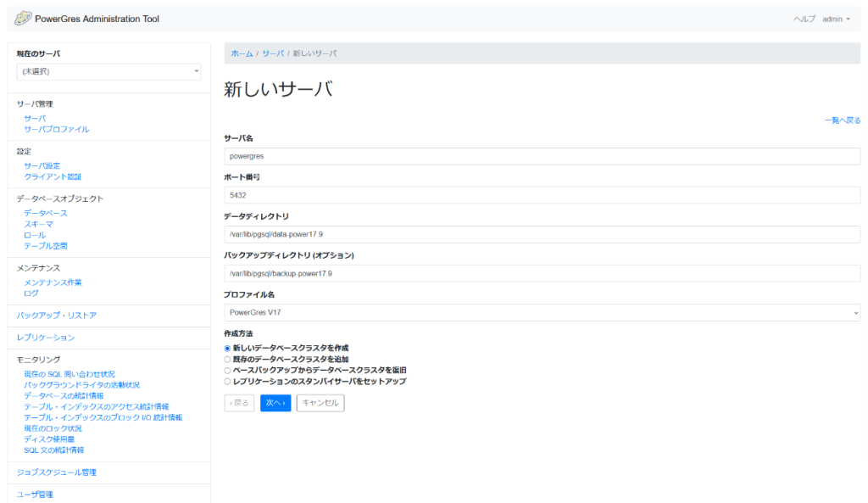Open テーブル空間 in the sidebar
This screenshot has height=503, width=868.
[x=46, y=246]
